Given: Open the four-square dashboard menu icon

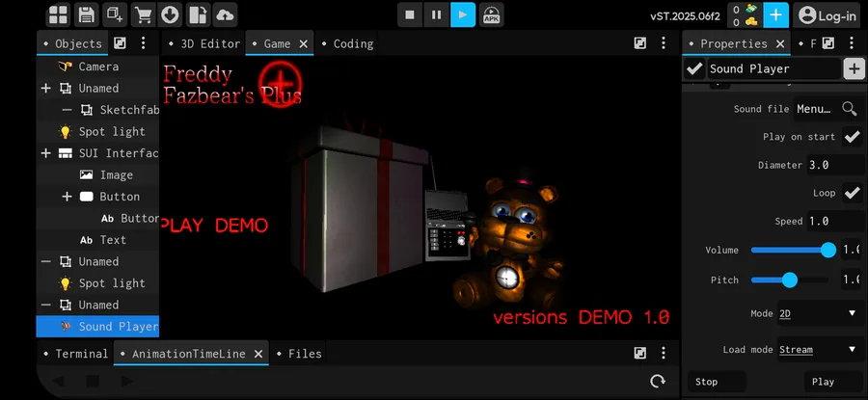Looking at the screenshot, I should point(59,14).
